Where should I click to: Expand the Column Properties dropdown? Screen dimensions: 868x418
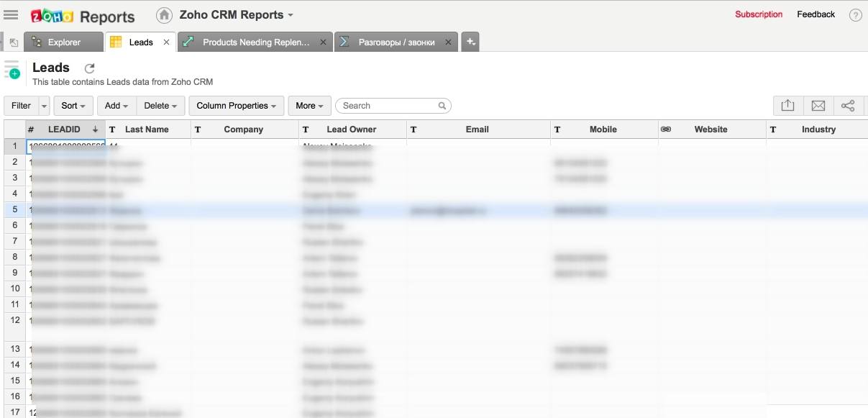237,106
